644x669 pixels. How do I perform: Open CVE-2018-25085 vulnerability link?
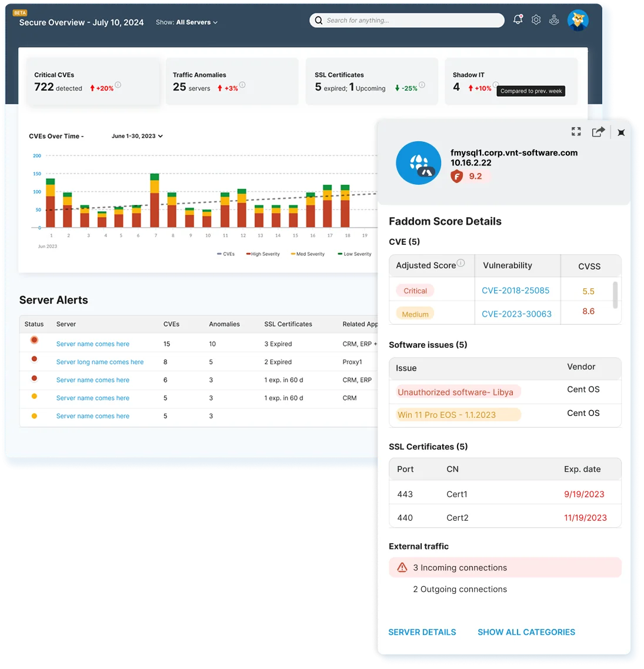[515, 291]
